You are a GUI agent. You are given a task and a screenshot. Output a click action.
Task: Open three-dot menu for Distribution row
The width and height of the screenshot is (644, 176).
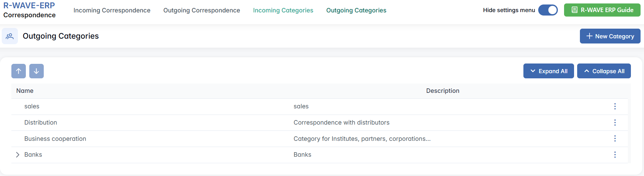[x=615, y=123]
